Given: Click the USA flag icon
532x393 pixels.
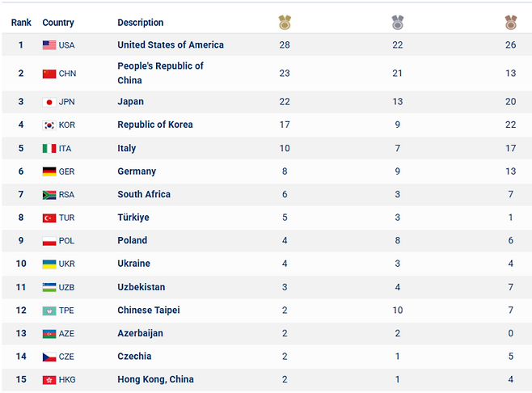Looking at the screenshot, I should 49,45.
